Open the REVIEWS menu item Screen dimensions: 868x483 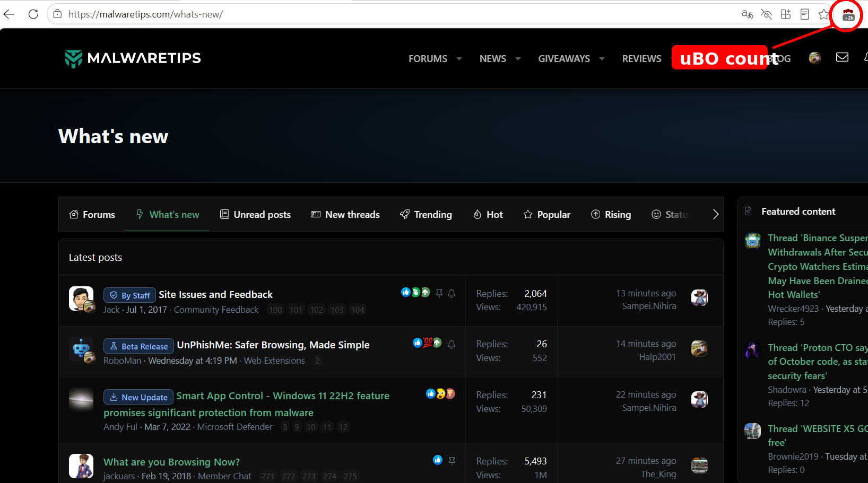[x=641, y=58]
